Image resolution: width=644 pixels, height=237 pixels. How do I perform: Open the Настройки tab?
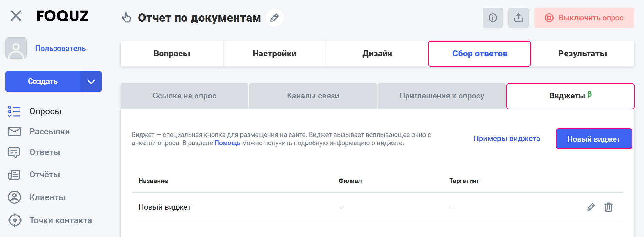(274, 54)
